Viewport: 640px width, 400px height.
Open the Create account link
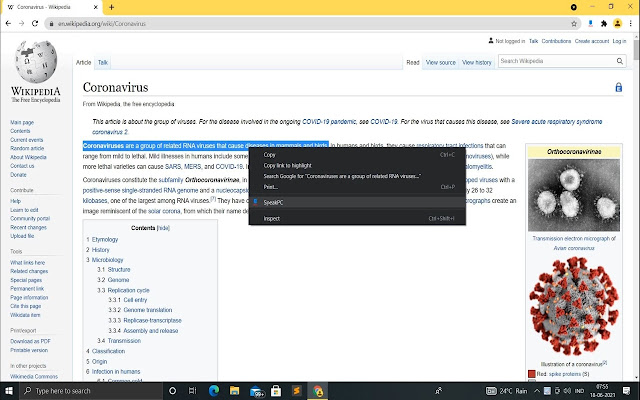coord(592,41)
